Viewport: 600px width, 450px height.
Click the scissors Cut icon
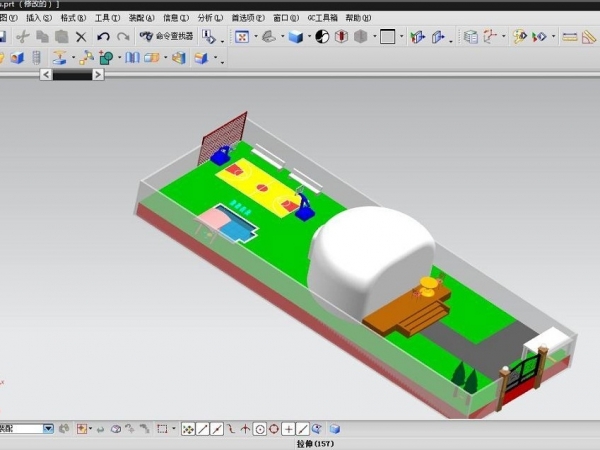22,37
